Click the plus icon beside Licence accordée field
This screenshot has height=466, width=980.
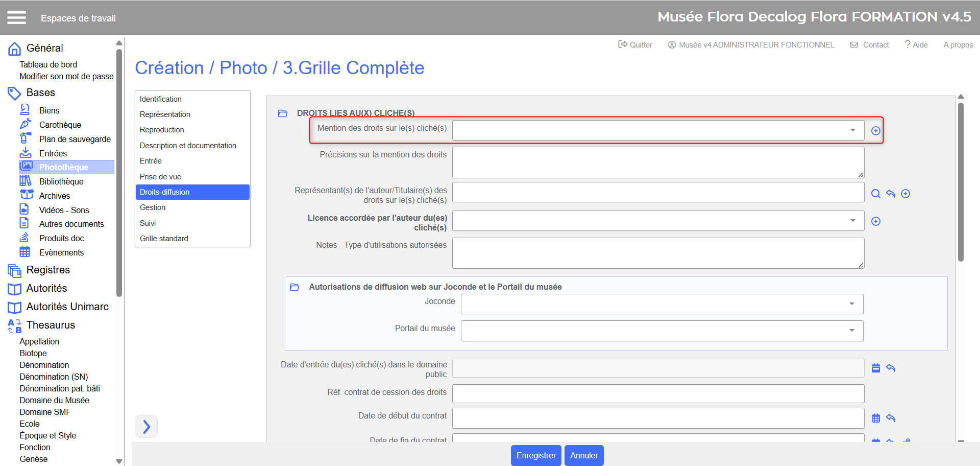point(875,221)
